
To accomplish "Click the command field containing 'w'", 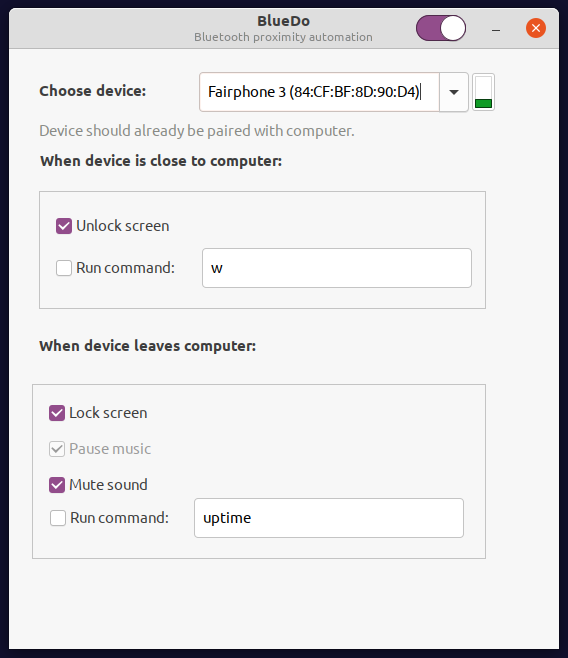I will tap(337, 268).
